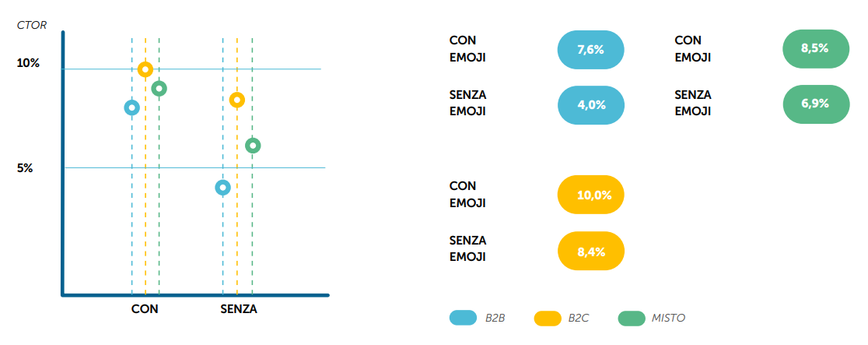Click the green 8,5% pill badge
The image size is (868, 345).
(x=814, y=48)
